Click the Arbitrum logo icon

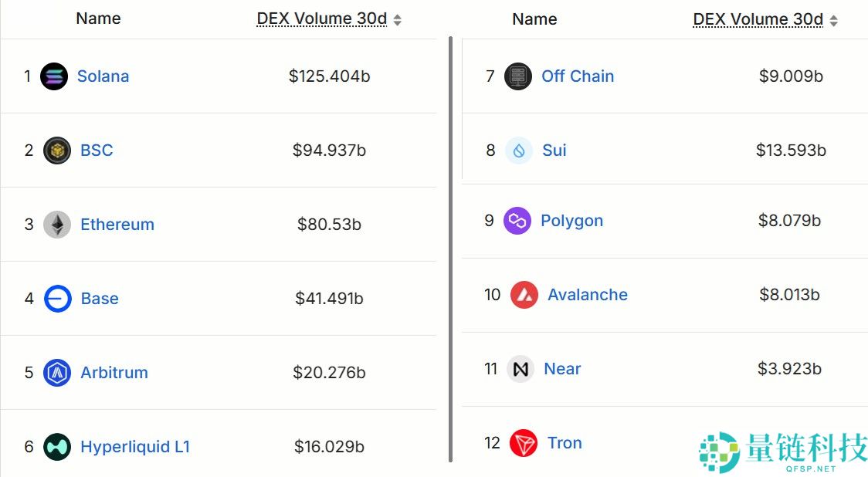55,372
